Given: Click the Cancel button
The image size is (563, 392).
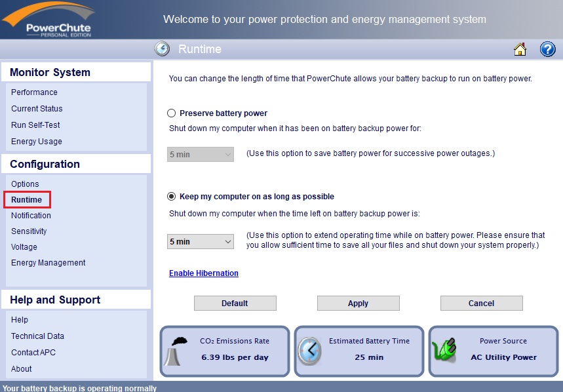Looking at the screenshot, I should click(482, 304).
